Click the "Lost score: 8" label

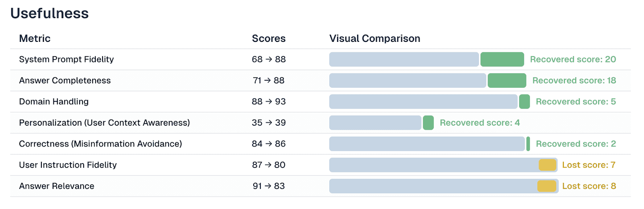(589, 186)
